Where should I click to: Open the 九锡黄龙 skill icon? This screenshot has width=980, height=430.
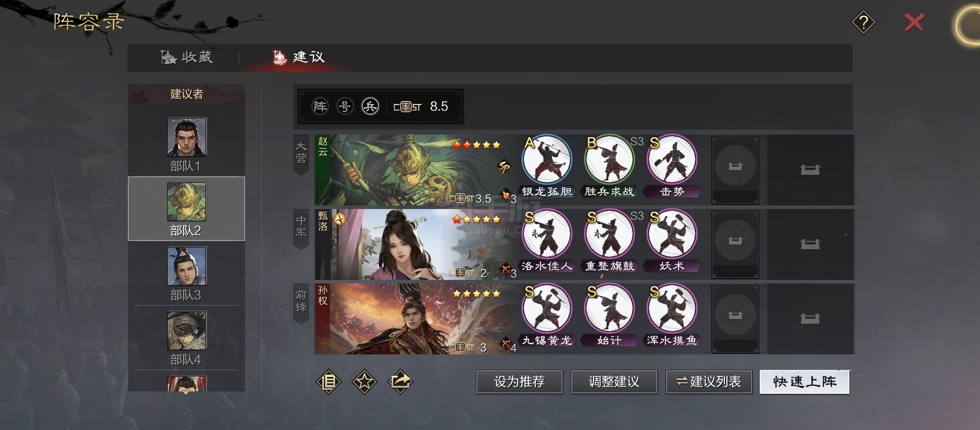click(547, 309)
